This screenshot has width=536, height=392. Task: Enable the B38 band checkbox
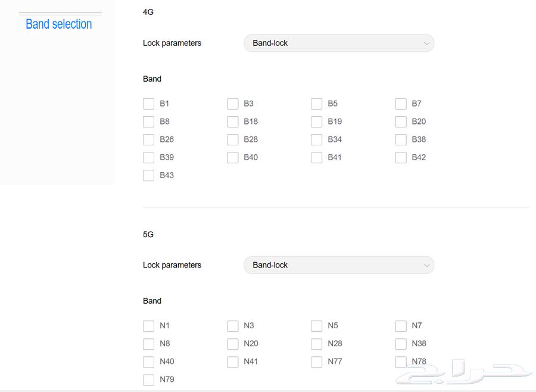click(x=401, y=139)
